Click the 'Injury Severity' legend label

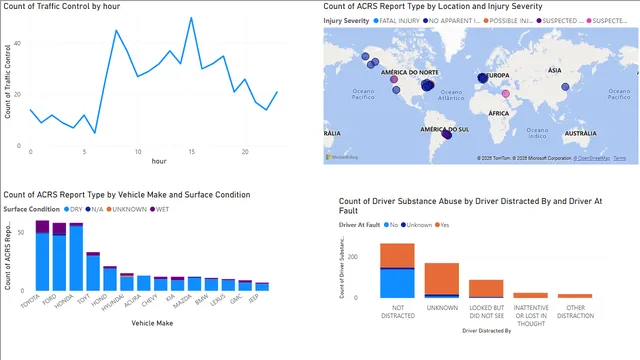pos(346,21)
